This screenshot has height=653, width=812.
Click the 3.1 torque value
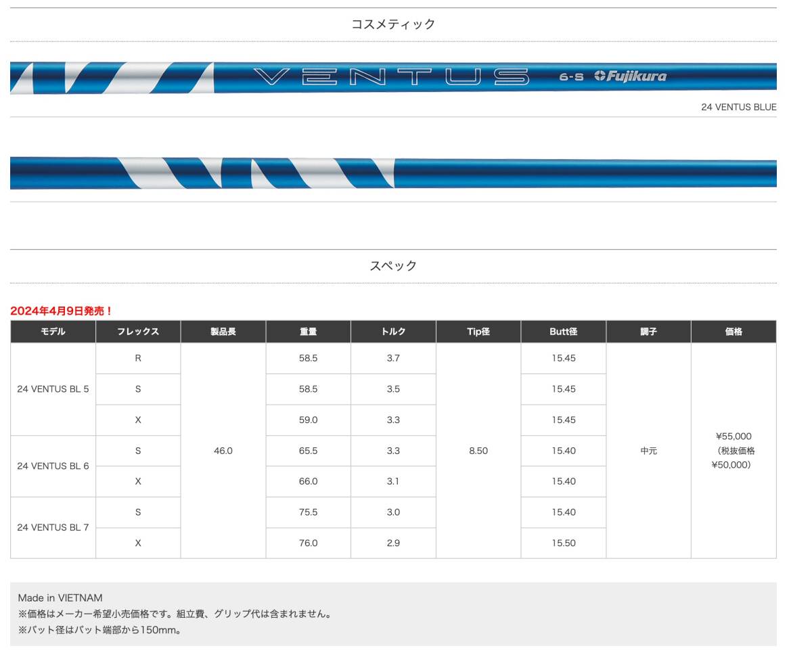point(393,482)
